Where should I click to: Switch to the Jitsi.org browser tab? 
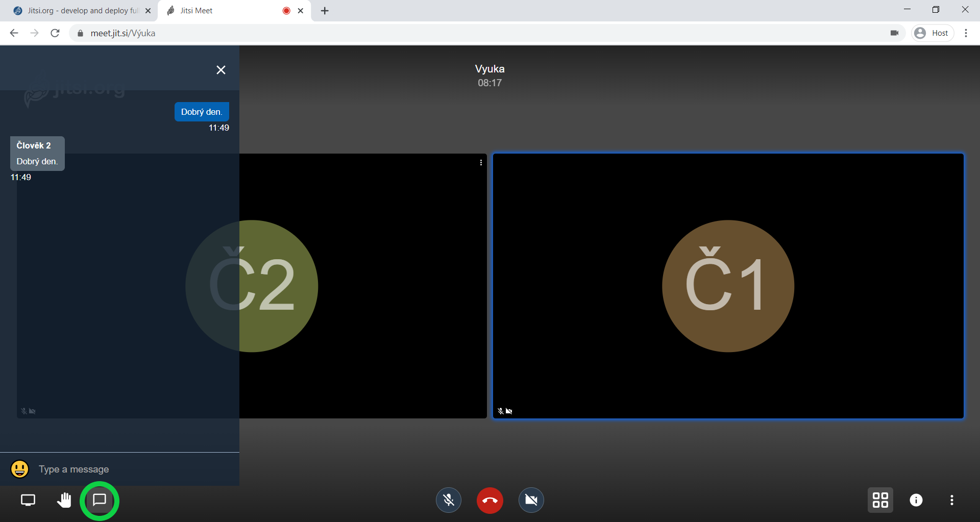click(x=82, y=11)
